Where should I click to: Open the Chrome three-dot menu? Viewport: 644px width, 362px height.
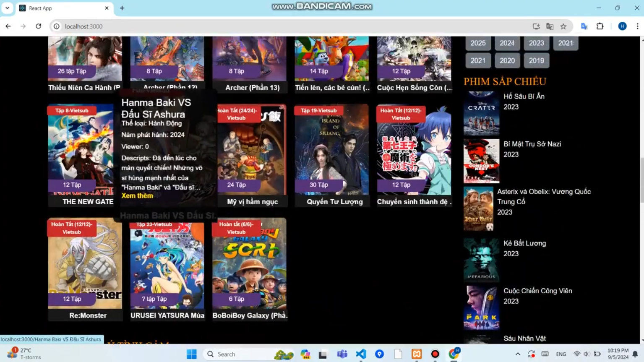click(637, 26)
